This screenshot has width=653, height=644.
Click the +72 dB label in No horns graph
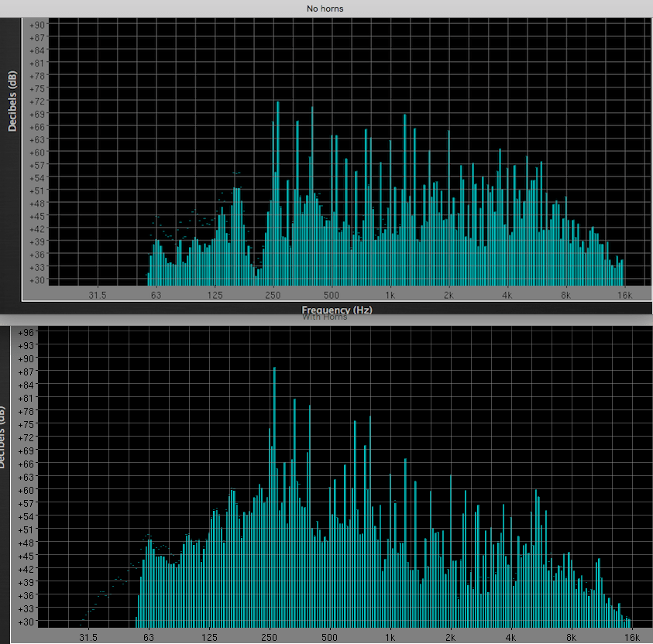pos(36,101)
